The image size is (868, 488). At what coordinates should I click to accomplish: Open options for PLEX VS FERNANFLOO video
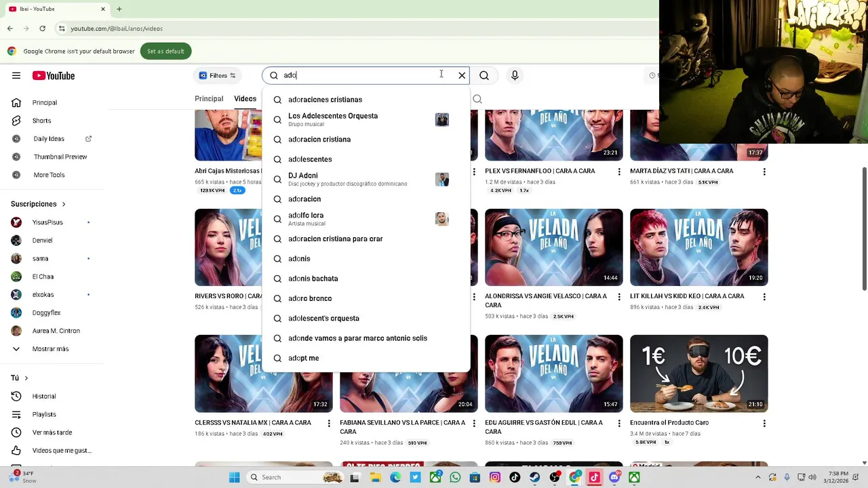click(x=619, y=171)
